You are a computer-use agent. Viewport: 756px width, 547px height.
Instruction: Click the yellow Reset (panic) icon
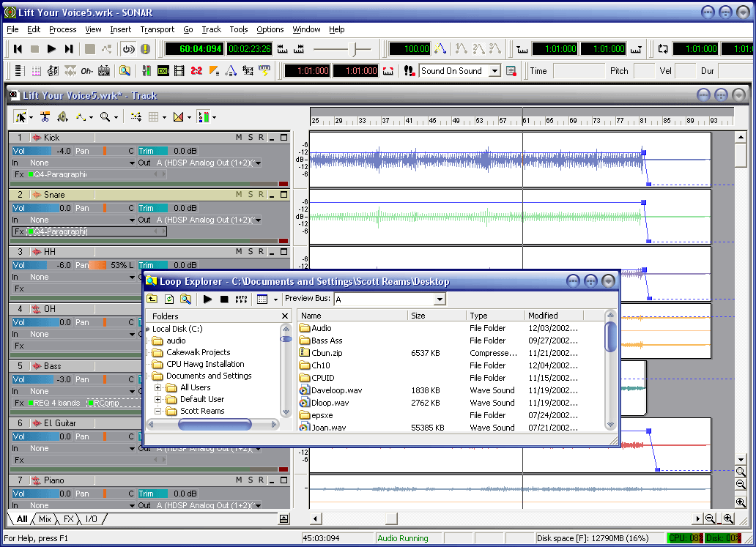(145, 49)
